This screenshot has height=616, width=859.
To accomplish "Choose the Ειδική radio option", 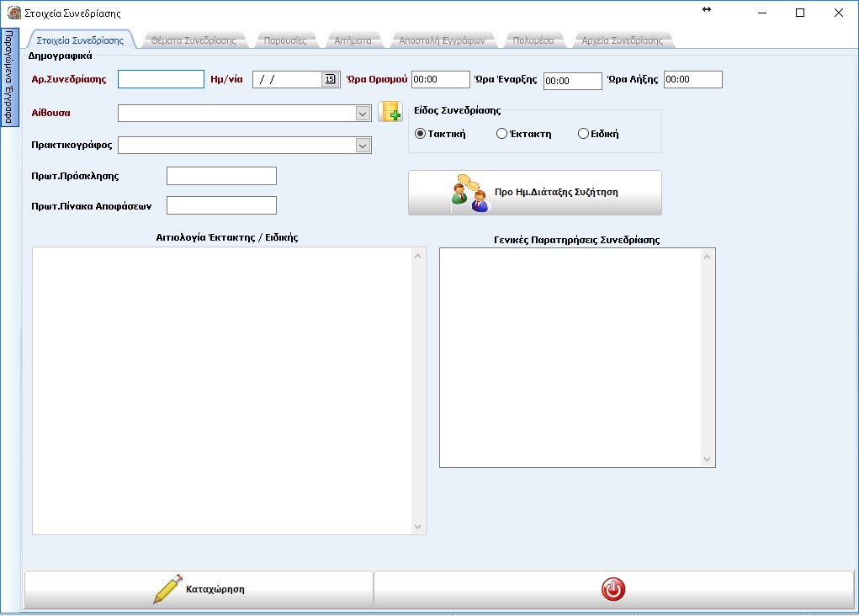I will click(583, 134).
